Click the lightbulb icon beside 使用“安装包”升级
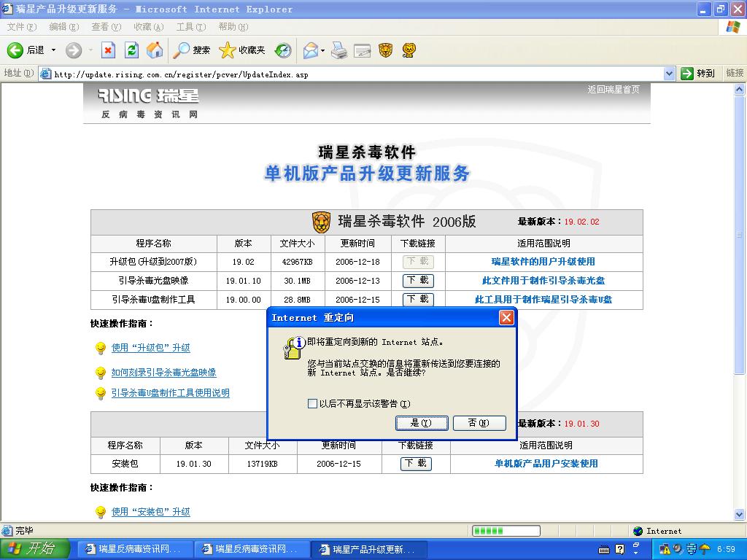747x560 pixels. point(101,513)
